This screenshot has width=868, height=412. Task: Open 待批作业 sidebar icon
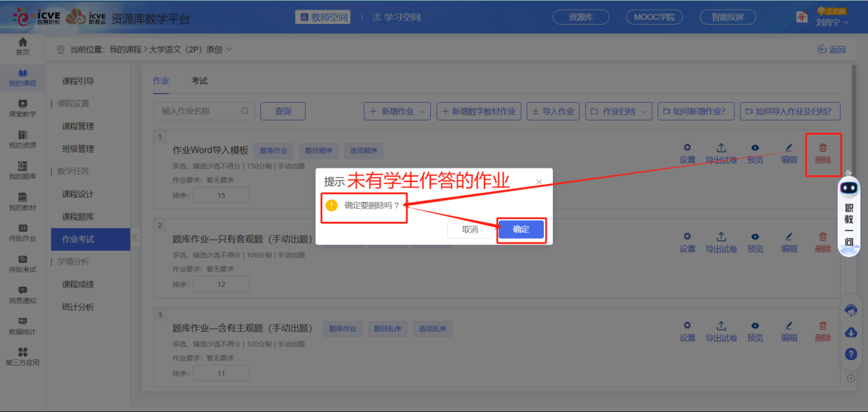pos(23,232)
